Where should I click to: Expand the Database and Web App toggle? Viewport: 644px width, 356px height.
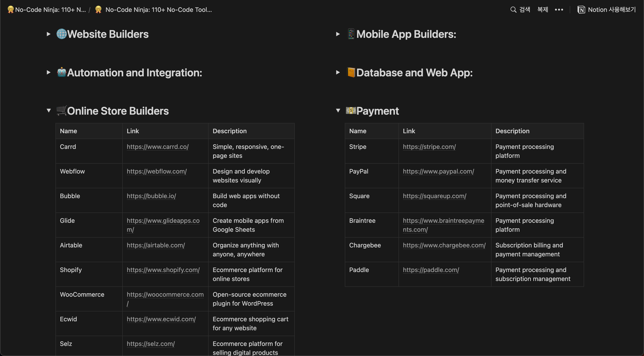338,72
